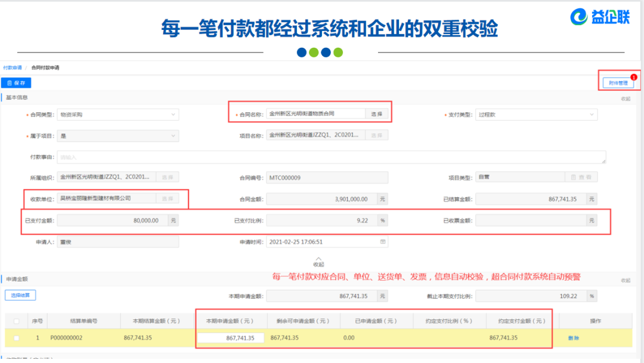Click the 约定支付比例（%） column header
Screen dimensions: 644x363
(449, 321)
